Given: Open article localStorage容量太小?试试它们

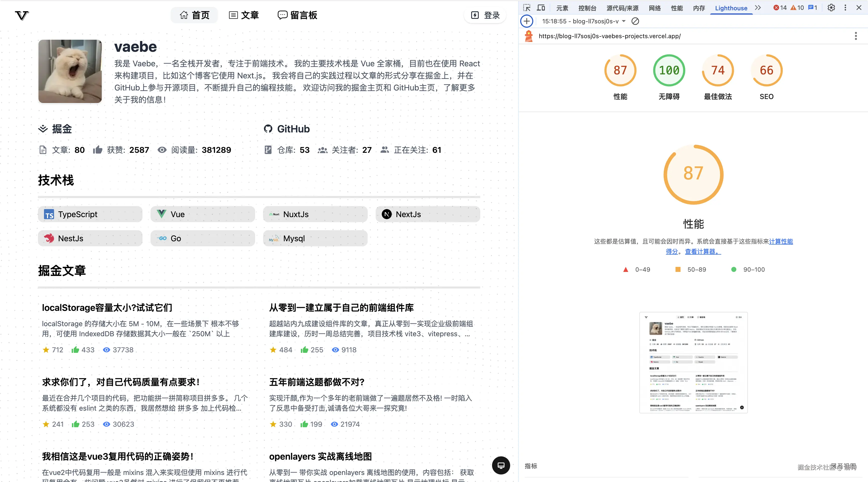Looking at the screenshot, I should (x=107, y=308).
